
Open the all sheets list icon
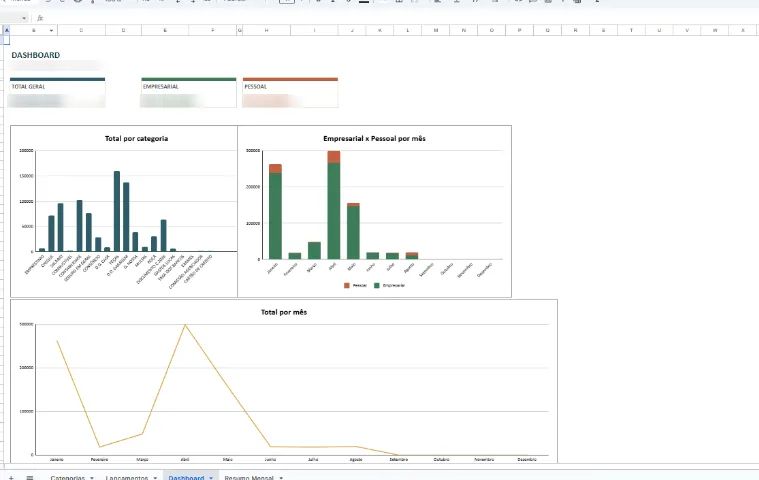coord(30,477)
